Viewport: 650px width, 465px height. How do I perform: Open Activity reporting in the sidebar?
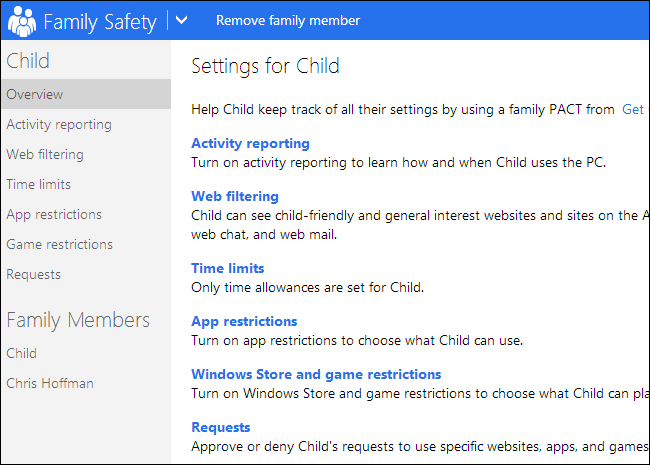click(59, 124)
